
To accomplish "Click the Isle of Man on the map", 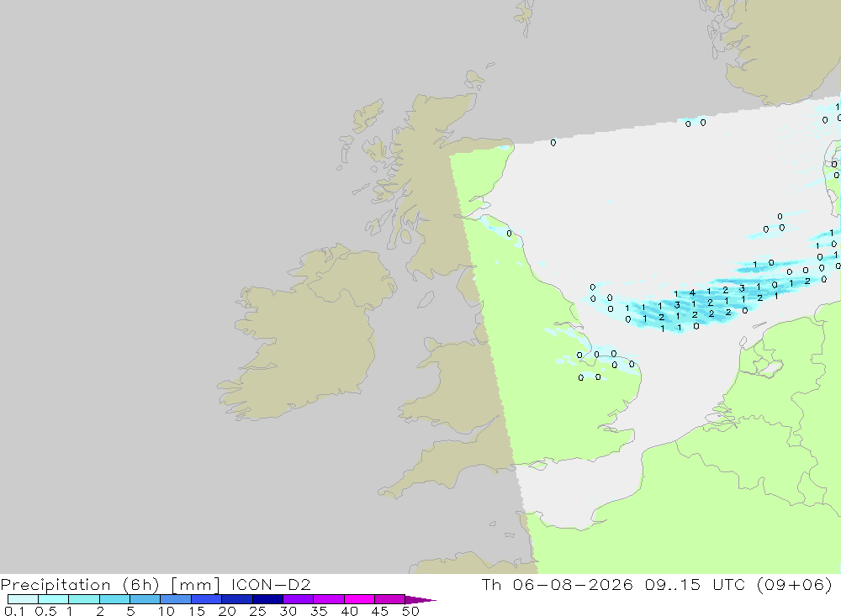I will coord(426,300).
